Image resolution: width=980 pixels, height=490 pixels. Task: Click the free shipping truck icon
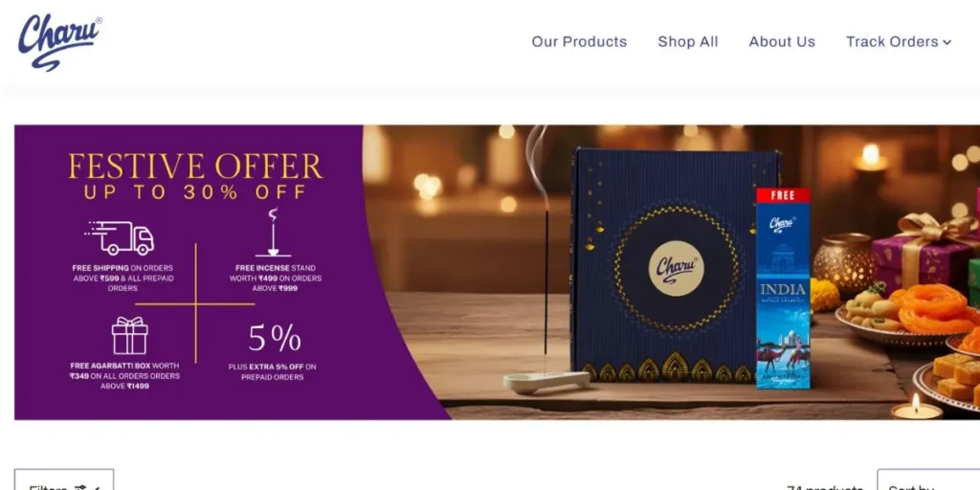click(x=120, y=237)
